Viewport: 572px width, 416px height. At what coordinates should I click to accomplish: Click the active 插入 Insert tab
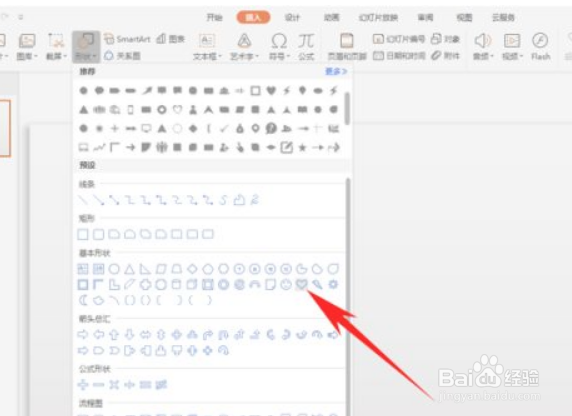coord(254,17)
